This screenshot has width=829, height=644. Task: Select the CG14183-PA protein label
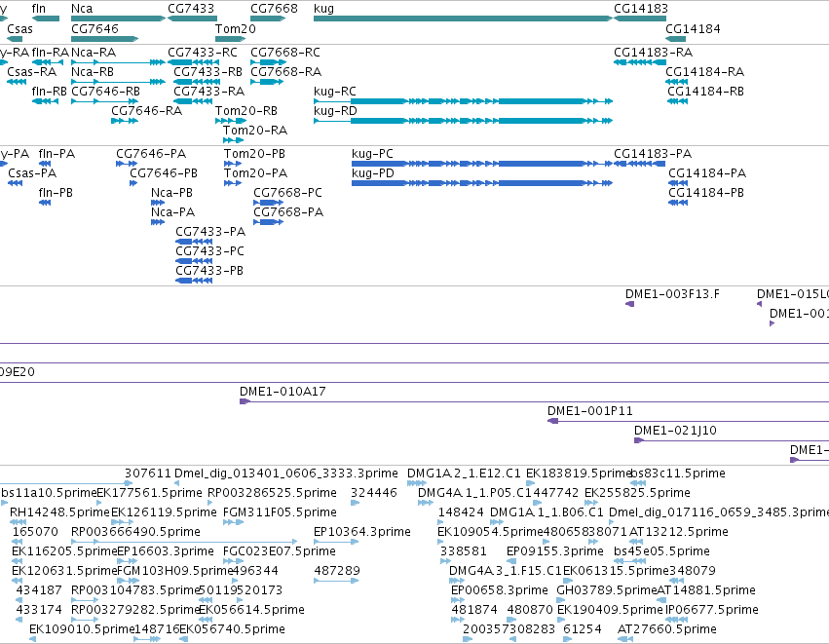click(653, 154)
